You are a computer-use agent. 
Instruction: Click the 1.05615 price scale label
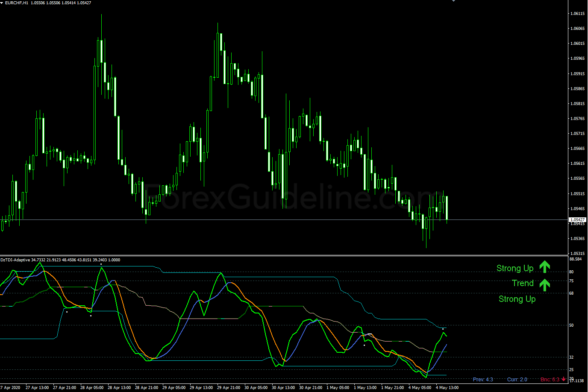578,164
